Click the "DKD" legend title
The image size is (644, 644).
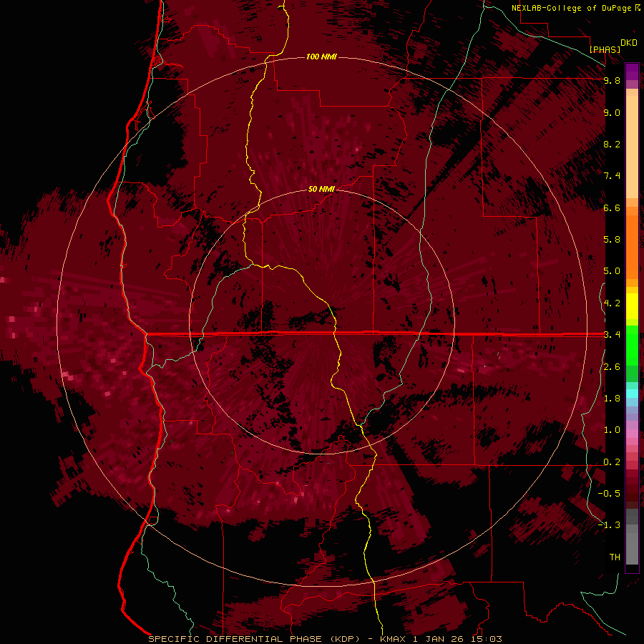pyautogui.click(x=629, y=43)
